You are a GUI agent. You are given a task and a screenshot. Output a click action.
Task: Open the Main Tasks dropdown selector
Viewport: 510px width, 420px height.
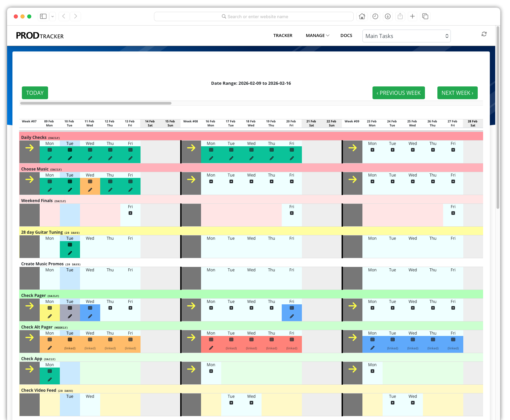click(406, 36)
